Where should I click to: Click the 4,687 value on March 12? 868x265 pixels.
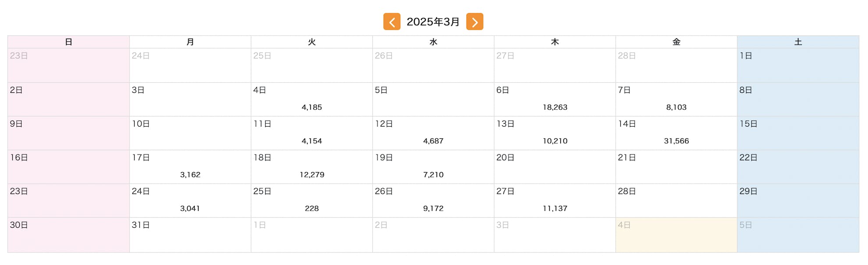coord(433,141)
